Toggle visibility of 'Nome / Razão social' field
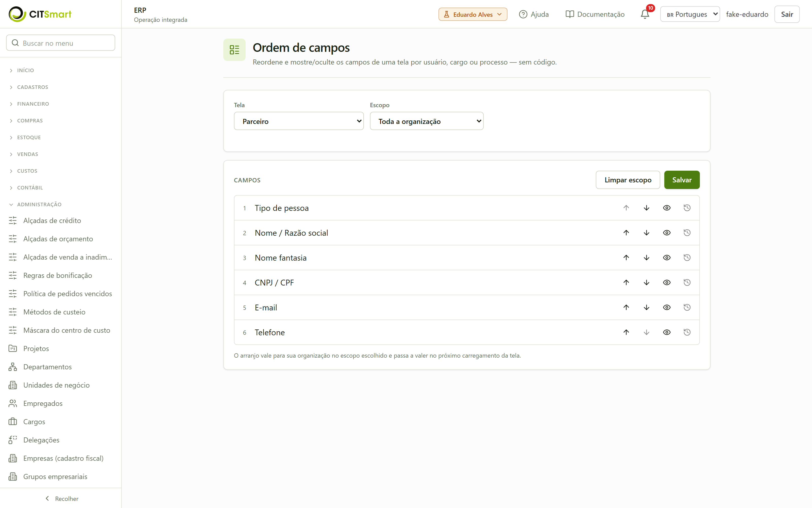Viewport: 812px width, 508px height. (x=667, y=233)
